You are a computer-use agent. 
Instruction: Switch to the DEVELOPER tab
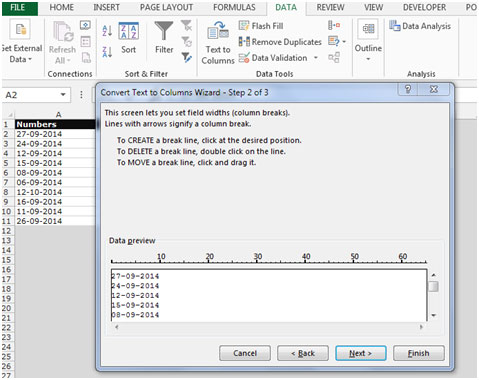tap(424, 7)
